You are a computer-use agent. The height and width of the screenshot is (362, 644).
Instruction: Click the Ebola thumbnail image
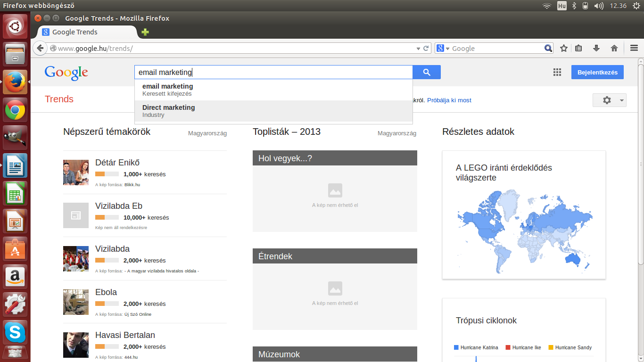pos(76,302)
